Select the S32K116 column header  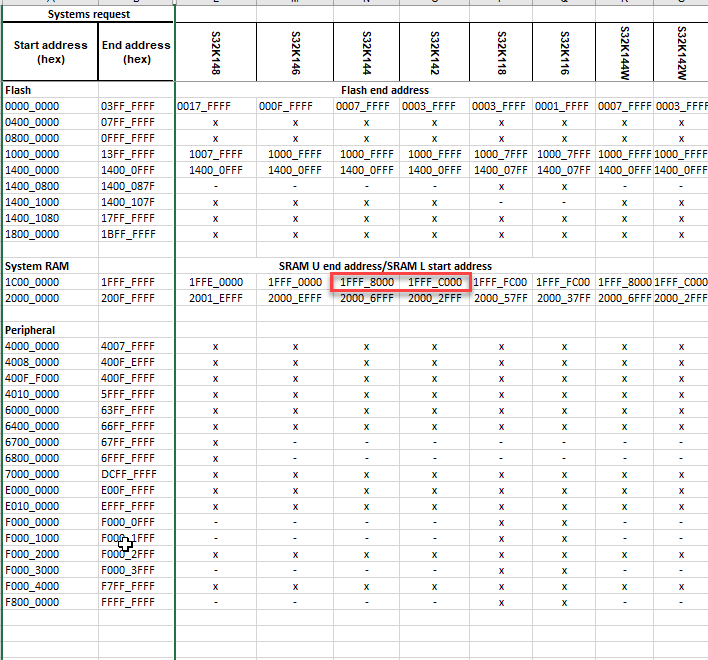(x=564, y=52)
